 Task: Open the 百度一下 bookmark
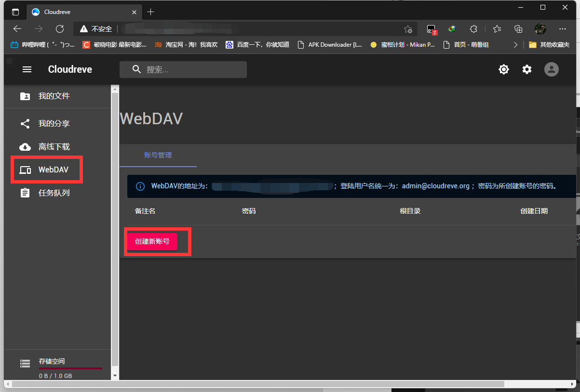click(257, 44)
